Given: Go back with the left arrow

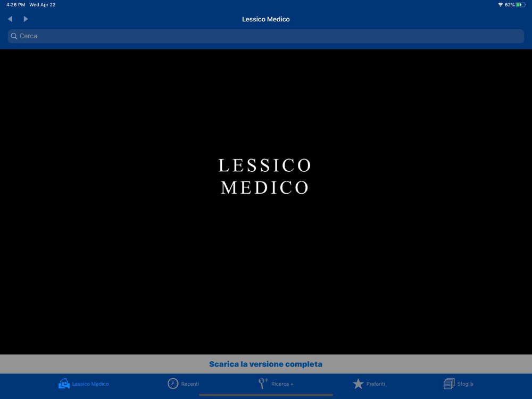Looking at the screenshot, I should coord(10,19).
